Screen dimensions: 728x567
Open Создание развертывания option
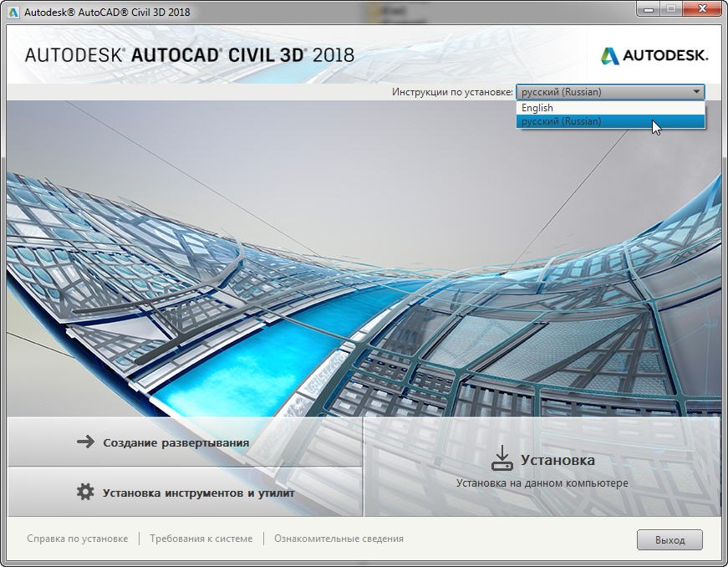click(x=186, y=442)
